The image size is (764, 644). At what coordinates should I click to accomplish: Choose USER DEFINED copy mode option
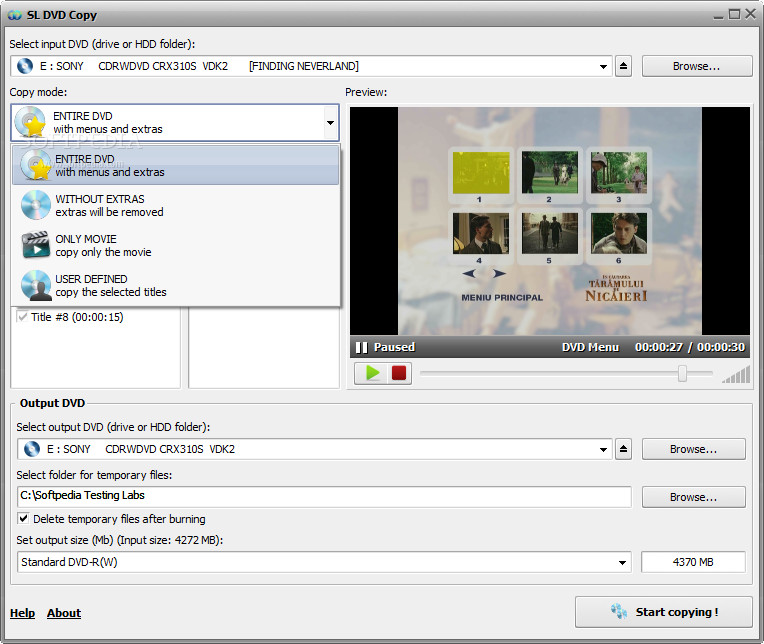175,285
